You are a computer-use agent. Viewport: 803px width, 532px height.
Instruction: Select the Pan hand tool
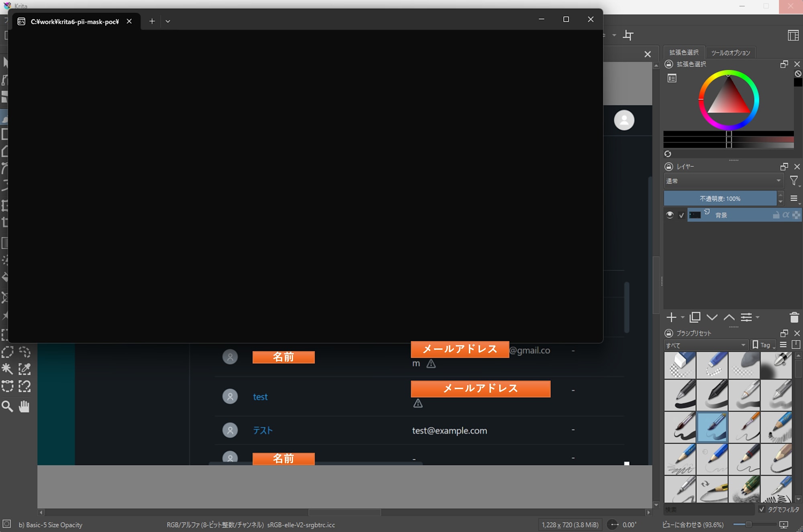click(x=24, y=406)
